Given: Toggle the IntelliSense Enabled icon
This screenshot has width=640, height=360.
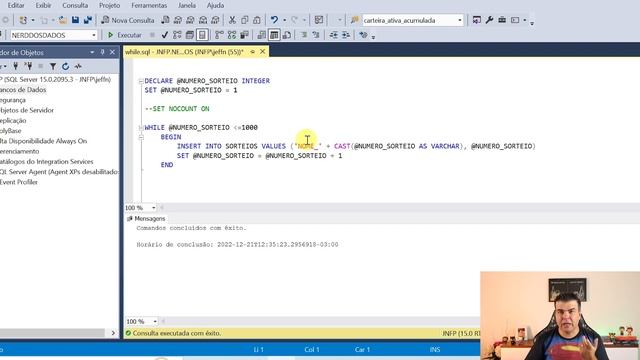Looking at the screenshot, I should [202, 35].
